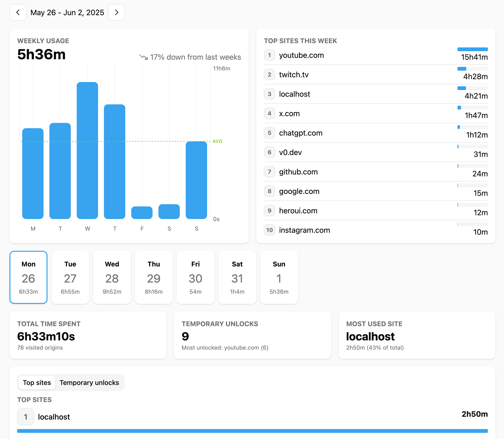Click the localhost 2h50m progress bar

[252, 431]
